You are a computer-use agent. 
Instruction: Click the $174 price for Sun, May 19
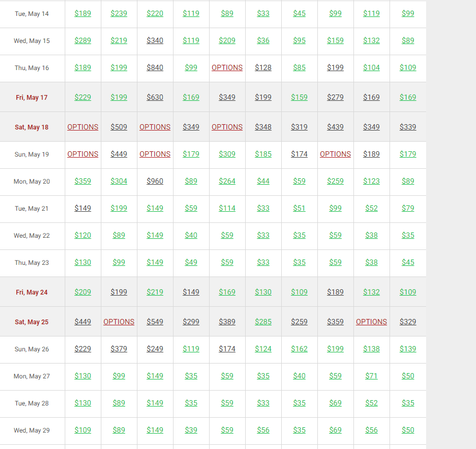pyautogui.click(x=299, y=154)
